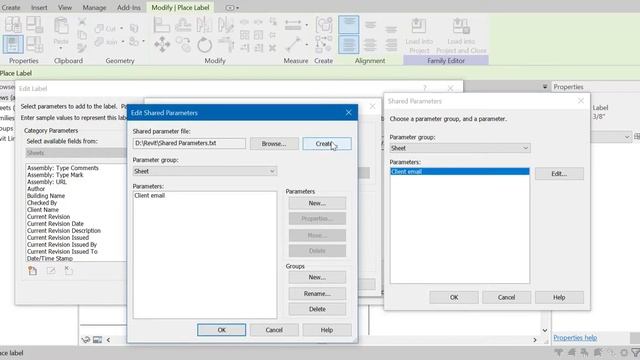Click the Create Similar icon
The image size is (640, 360).
click(323, 44)
